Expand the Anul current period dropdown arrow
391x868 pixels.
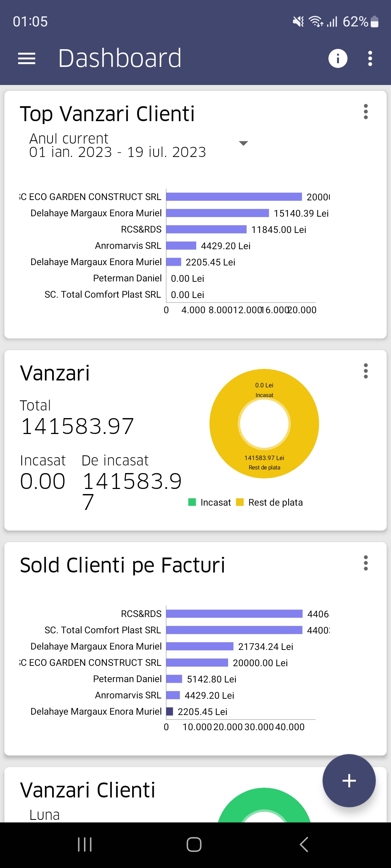[244, 143]
